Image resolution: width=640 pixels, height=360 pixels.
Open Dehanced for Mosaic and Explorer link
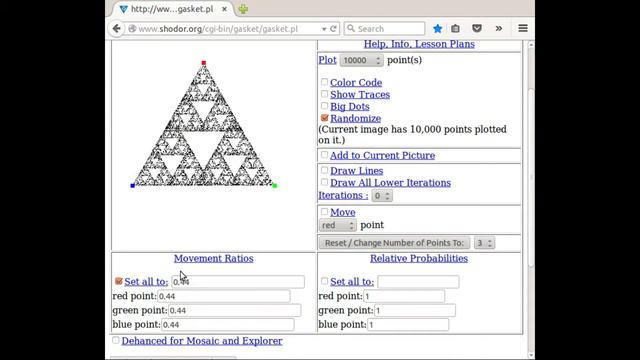pyautogui.click(x=202, y=341)
